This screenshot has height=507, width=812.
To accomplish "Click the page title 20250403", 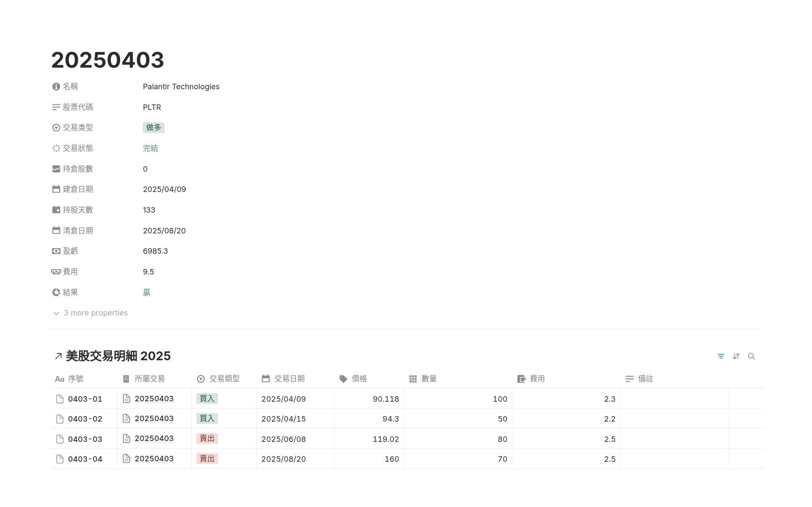I will pos(108,60).
